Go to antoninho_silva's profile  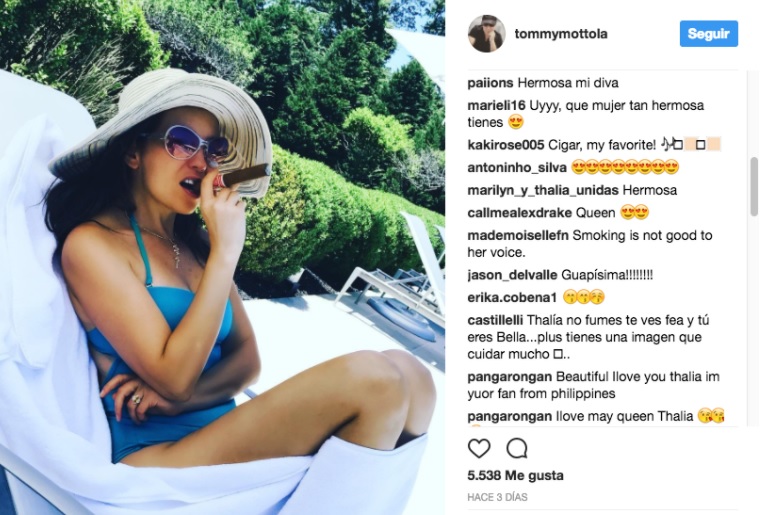click(517, 168)
